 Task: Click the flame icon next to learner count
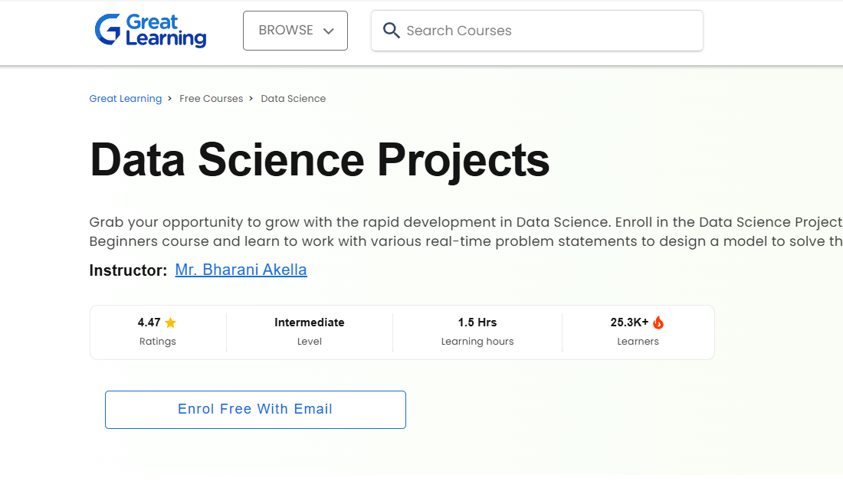click(659, 322)
